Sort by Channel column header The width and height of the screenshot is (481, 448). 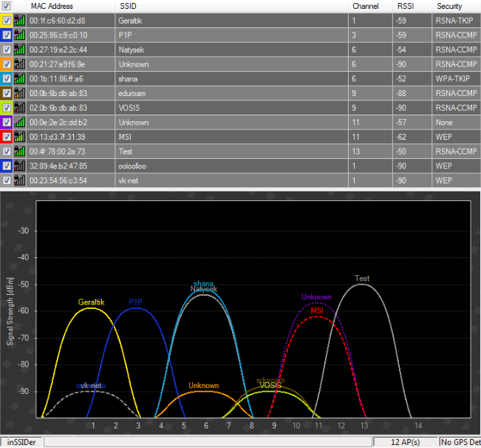(x=371, y=6)
